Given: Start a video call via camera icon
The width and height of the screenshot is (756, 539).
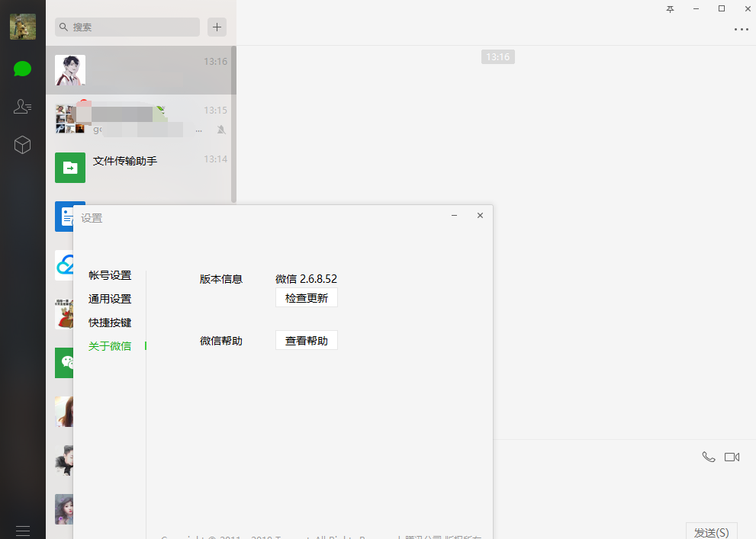Looking at the screenshot, I should (x=732, y=456).
